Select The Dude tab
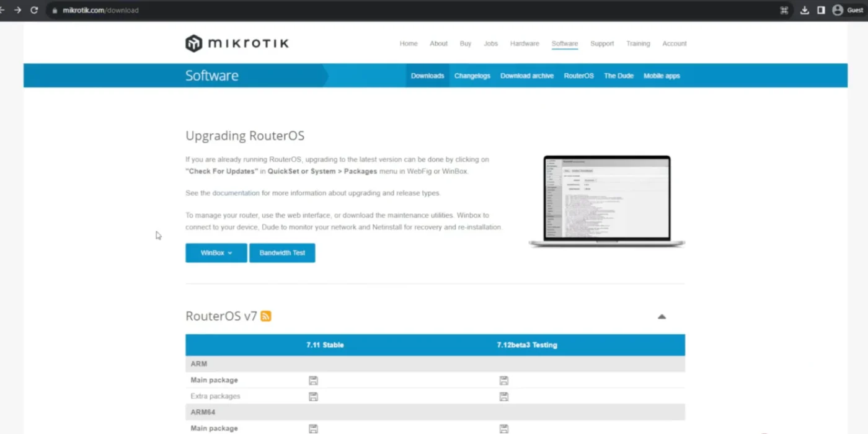The image size is (868, 434). [619, 76]
